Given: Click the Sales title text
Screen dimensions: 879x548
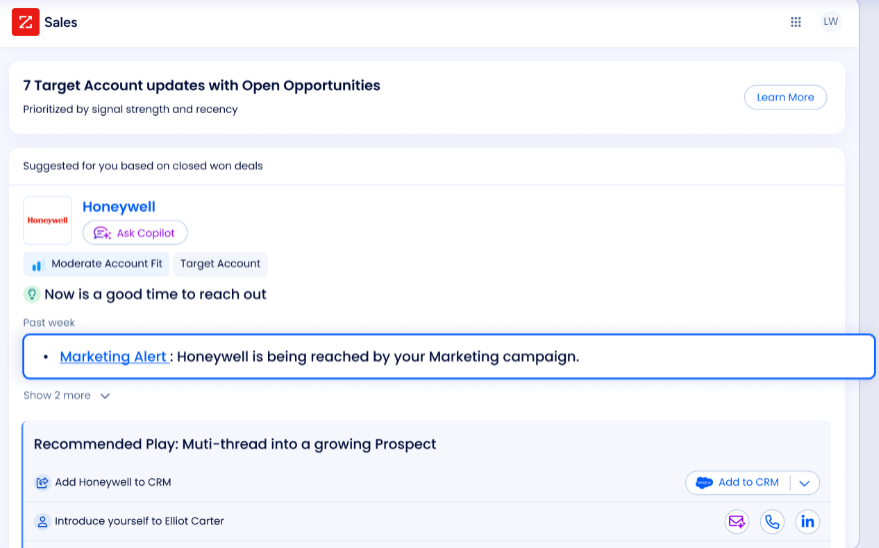Looking at the screenshot, I should point(61,22).
